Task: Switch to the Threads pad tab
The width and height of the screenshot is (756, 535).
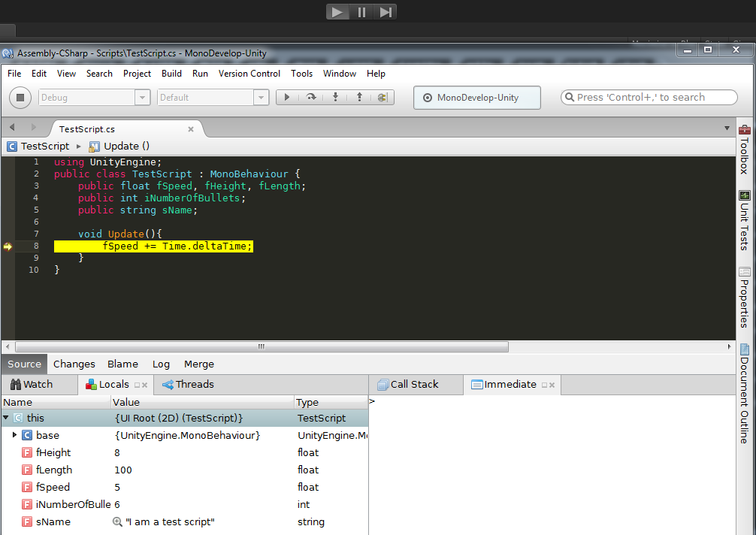Action: pyautogui.click(x=188, y=384)
